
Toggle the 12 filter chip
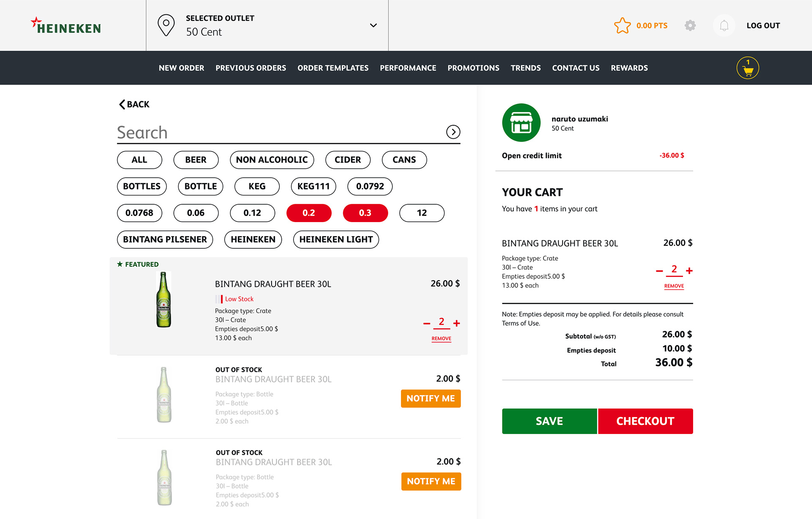tap(422, 213)
